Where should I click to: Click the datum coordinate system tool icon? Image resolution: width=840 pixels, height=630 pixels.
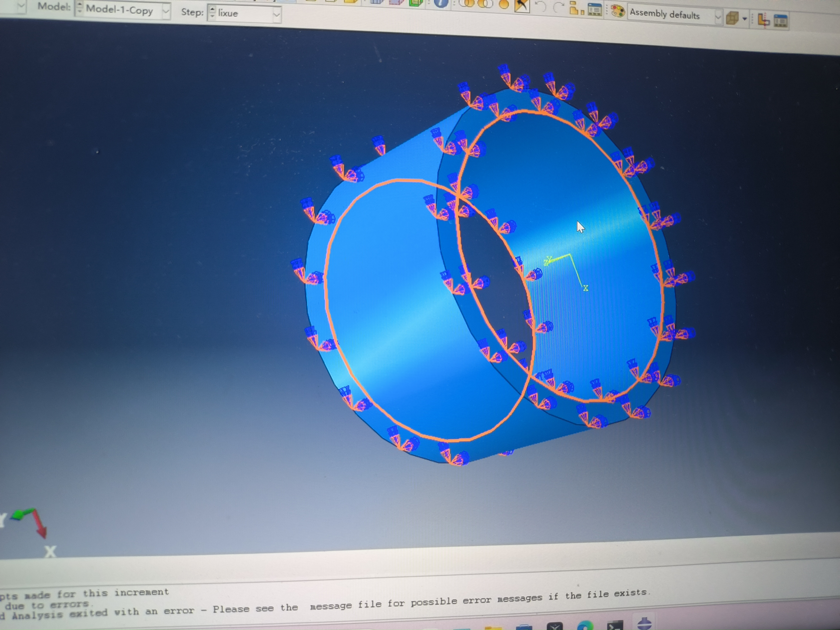click(x=763, y=20)
